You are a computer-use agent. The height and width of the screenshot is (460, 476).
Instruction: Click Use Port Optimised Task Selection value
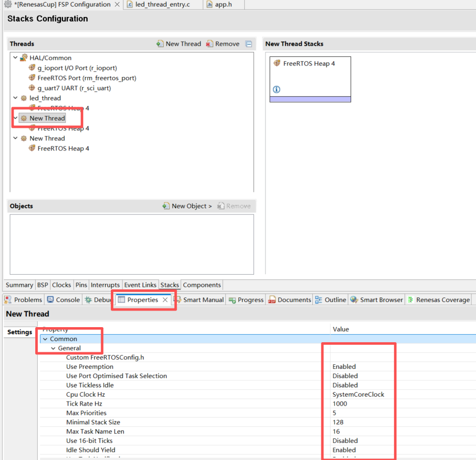coord(345,376)
